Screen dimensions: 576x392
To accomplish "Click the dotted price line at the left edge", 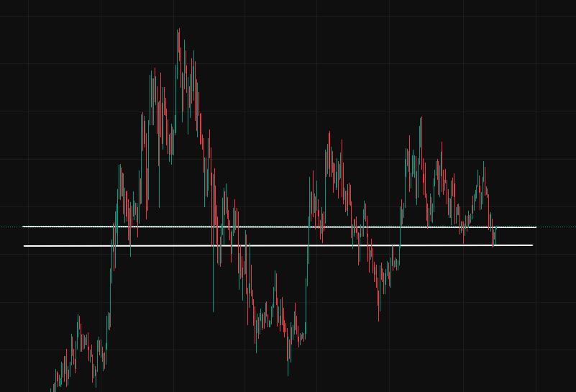I will pos(10,227).
